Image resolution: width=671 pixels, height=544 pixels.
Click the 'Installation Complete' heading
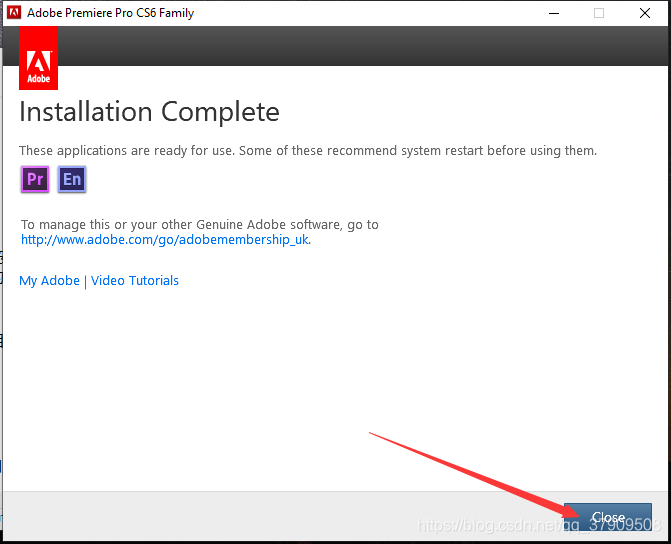149,112
